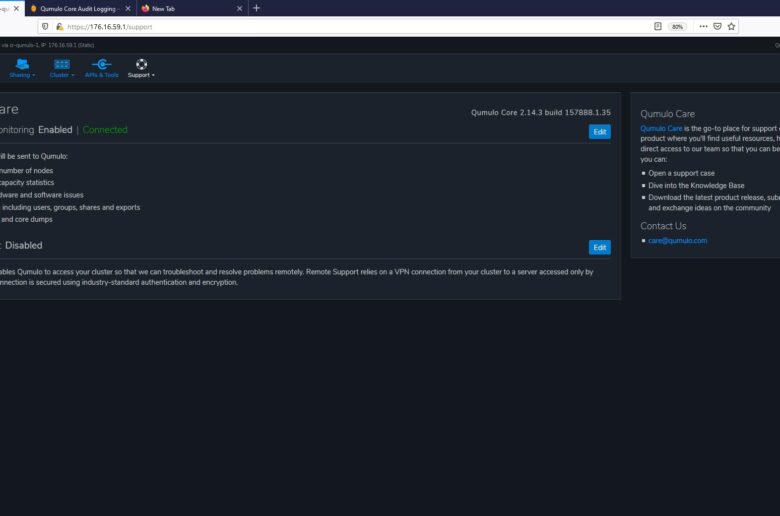This screenshot has height=516, width=780.
Task: Open the Sharing menu in Qumulo toolbar
Action: pos(22,68)
